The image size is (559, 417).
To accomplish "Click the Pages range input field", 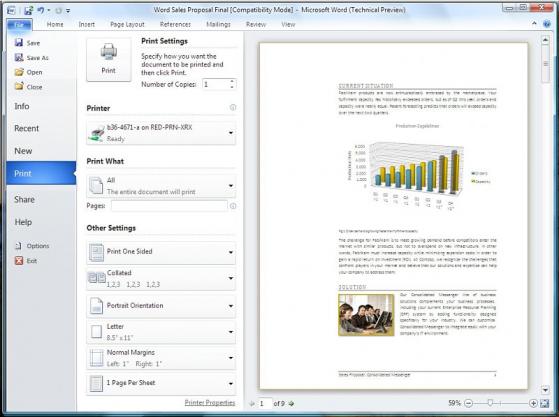I will (x=169, y=206).
